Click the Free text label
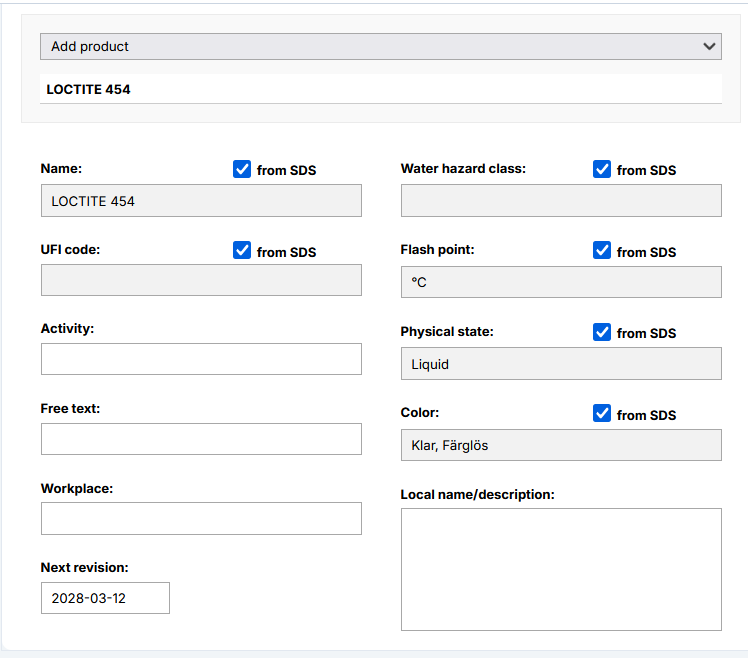748x658 pixels. pyautogui.click(x=70, y=408)
